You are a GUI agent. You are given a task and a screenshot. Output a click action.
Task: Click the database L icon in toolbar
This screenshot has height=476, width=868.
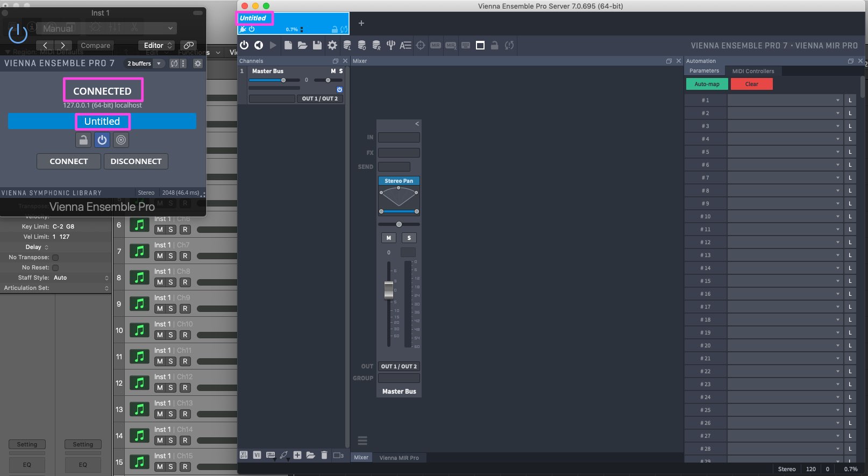tap(347, 45)
